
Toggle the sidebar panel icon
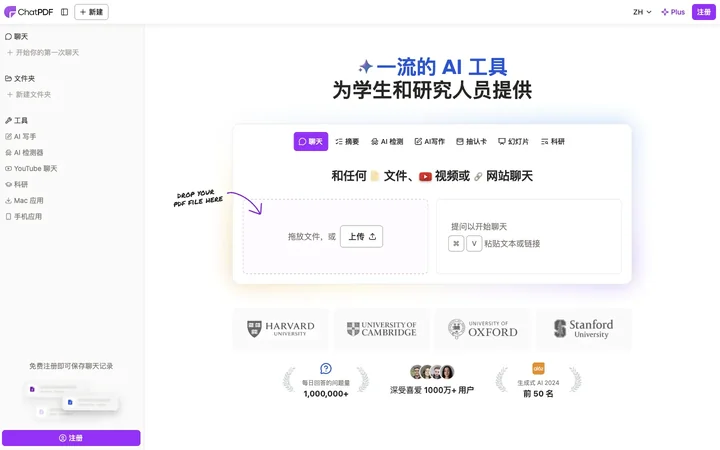64,12
